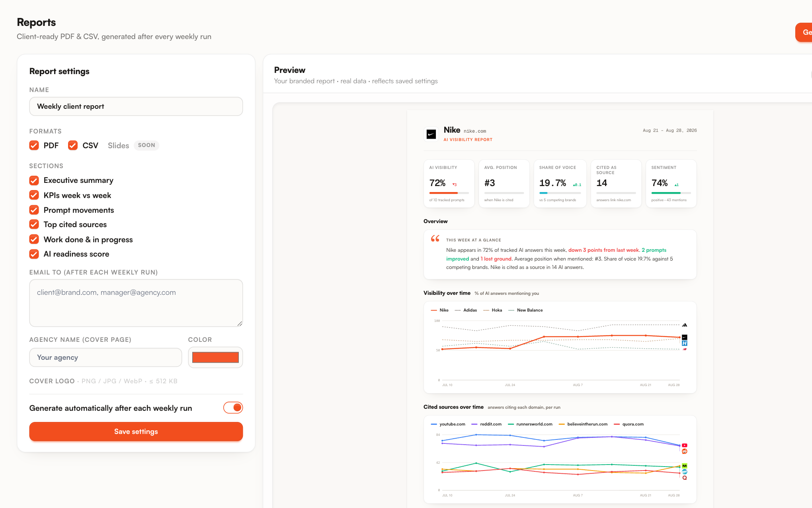Uncheck the Executive summary section

[x=34, y=180]
